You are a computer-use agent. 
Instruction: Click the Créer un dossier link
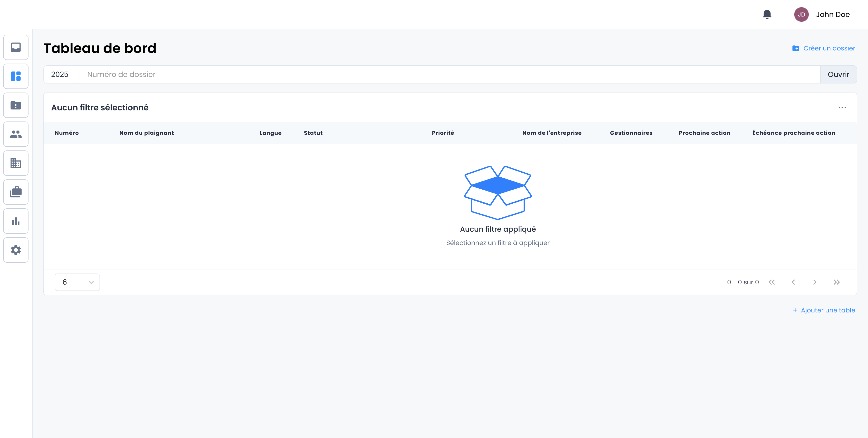click(823, 48)
